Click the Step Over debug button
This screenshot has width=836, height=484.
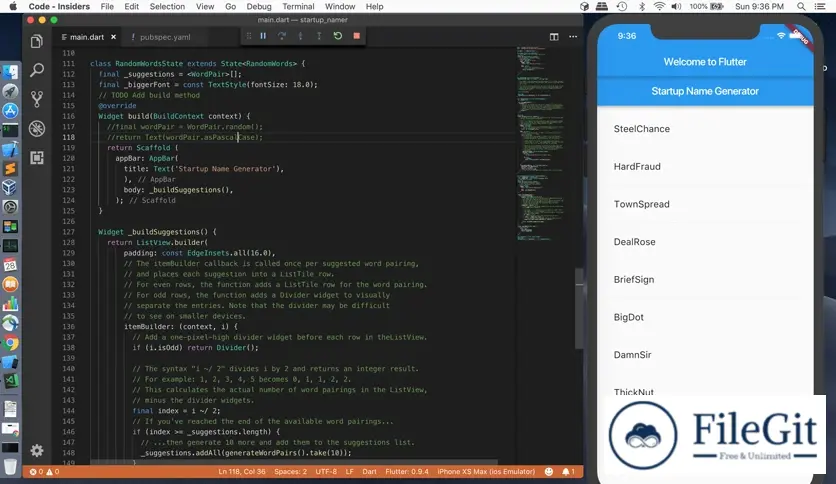click(282, 36)
